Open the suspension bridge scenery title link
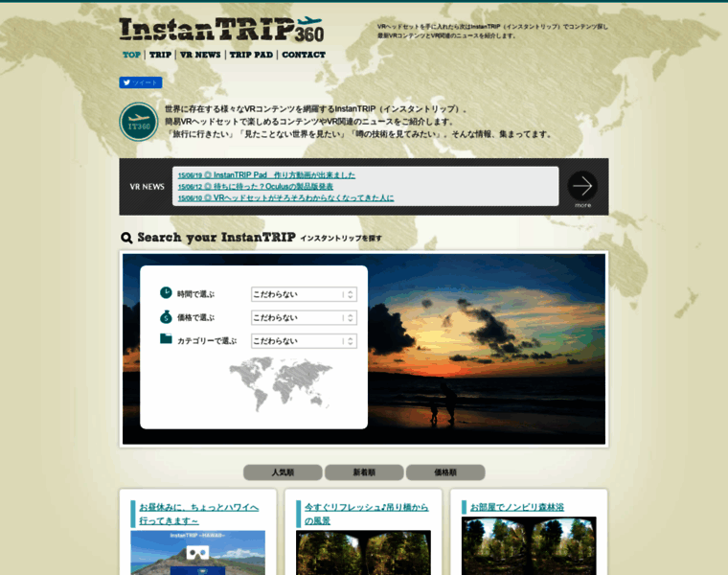Image resolution: width=728 pixels, height=575 pixels. (x=366, y=514)
